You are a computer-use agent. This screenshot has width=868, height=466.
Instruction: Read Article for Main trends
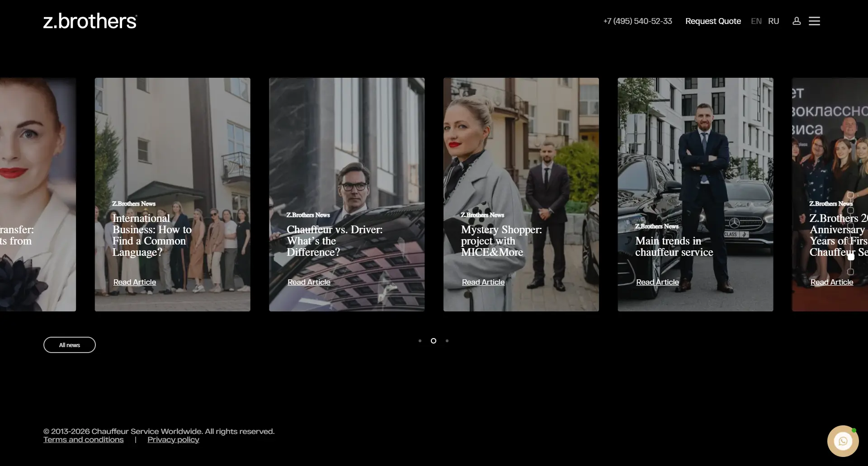coord(657,282)
